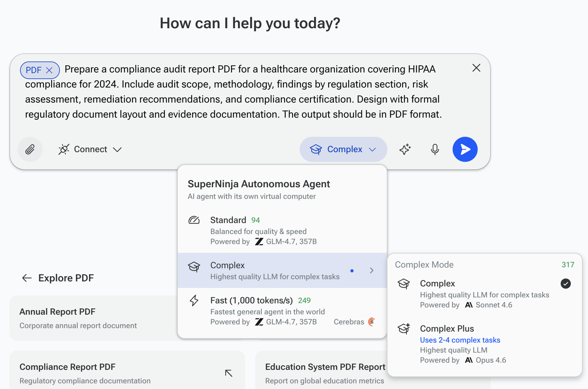
Task: Click the Complex graduation cap icon in menu
Action: pos(194,267)
